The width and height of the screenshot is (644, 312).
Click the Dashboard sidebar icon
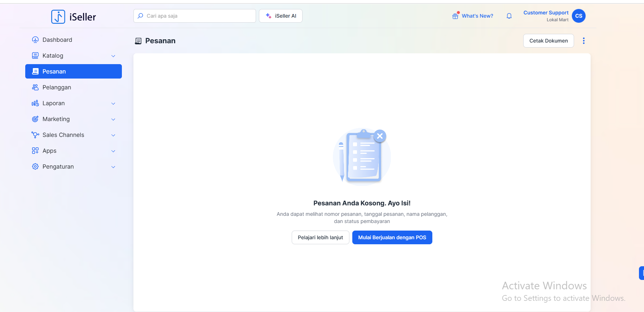pos(35,40)
